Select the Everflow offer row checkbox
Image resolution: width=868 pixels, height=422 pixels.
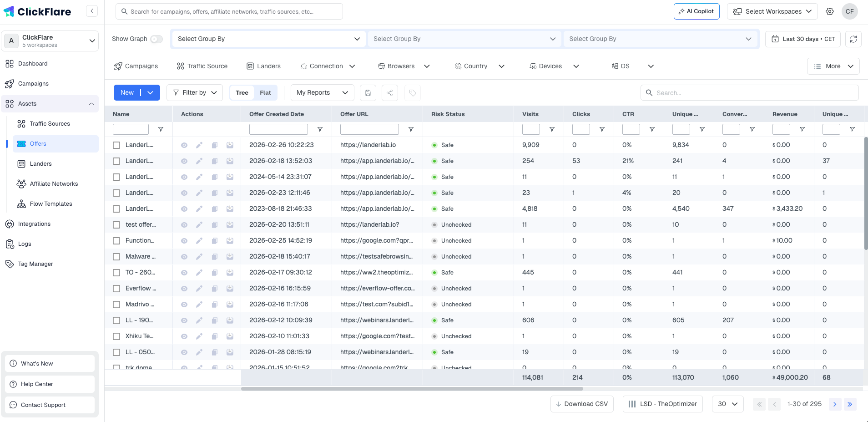[x=116, y=289]
